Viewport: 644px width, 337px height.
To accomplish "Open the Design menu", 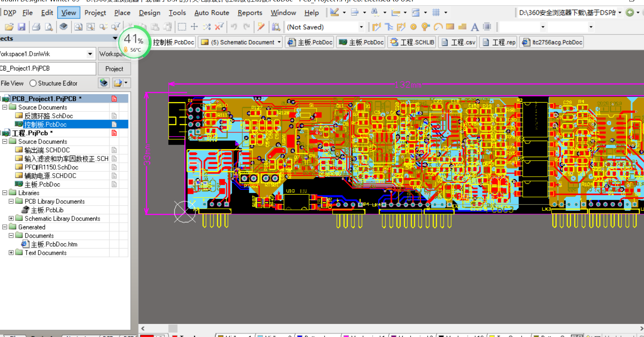I will 150,12.
